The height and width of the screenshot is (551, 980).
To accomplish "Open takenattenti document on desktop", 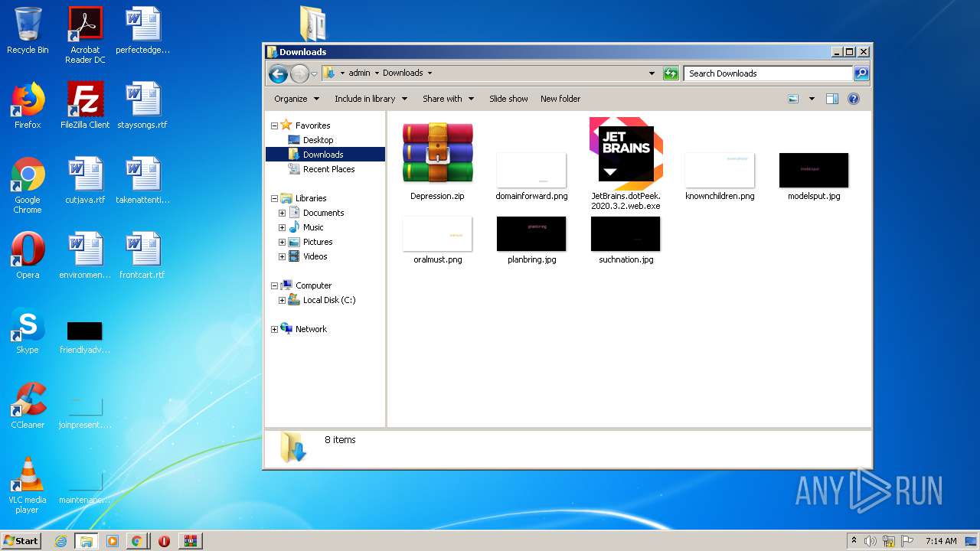I will tap(142, 181).
